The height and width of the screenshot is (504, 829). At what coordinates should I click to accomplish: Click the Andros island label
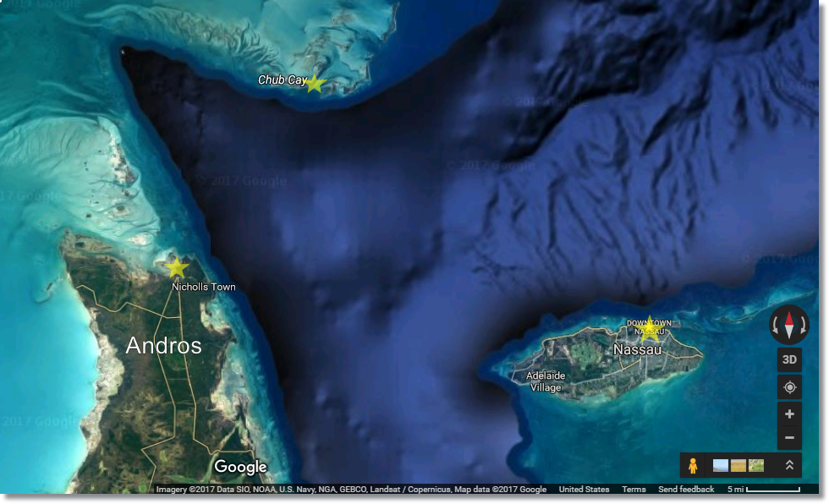tap(162, 346)
